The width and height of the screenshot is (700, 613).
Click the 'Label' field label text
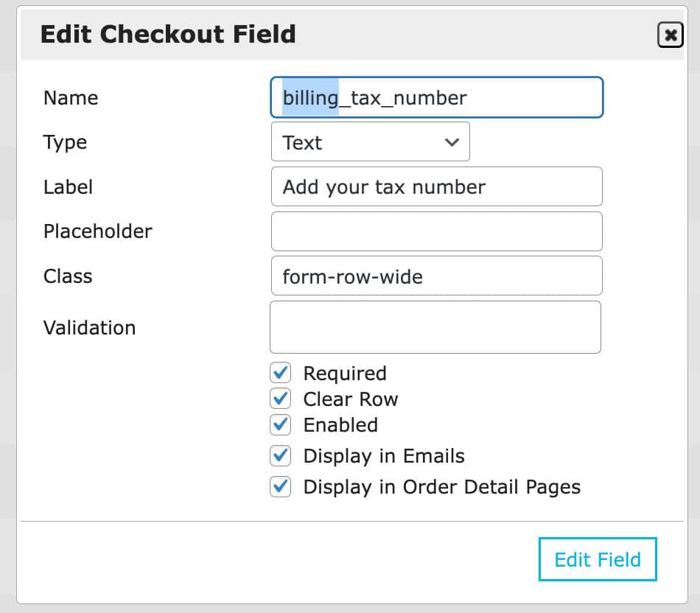pos(68,187)
